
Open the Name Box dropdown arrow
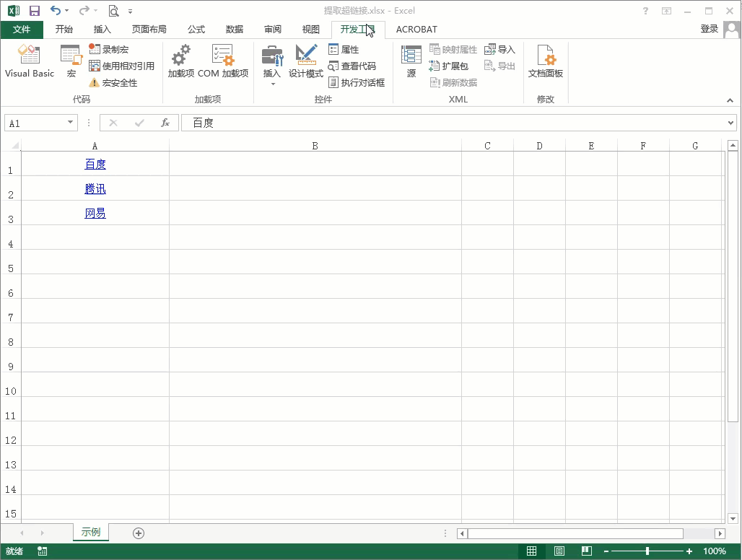click(x=70, y=123)
